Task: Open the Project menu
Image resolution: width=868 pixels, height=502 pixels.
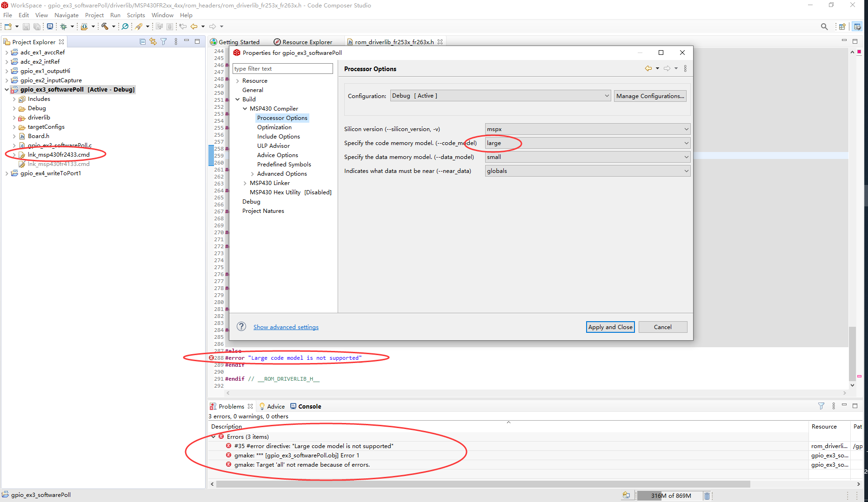Action: [94, 15]
